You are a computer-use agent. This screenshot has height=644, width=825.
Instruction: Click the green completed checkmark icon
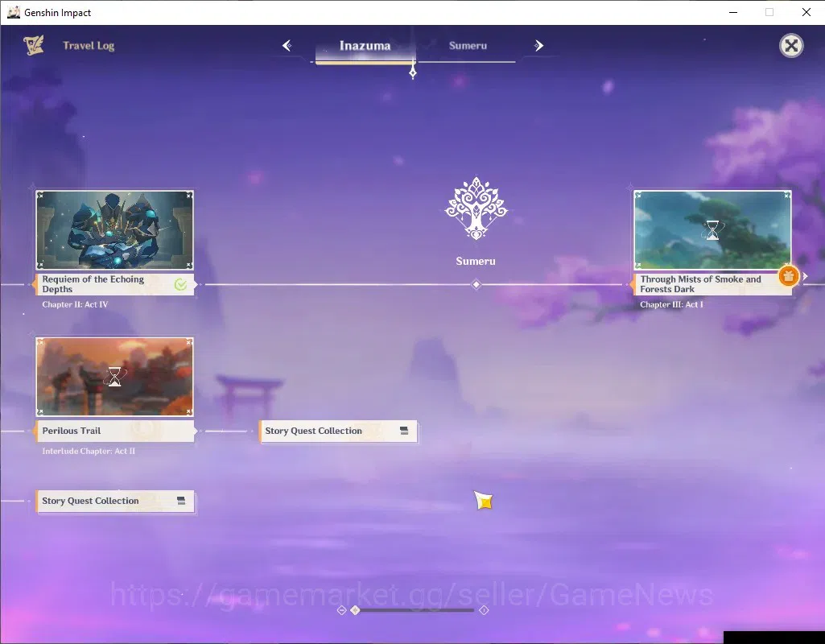click(x=180, y=285)
